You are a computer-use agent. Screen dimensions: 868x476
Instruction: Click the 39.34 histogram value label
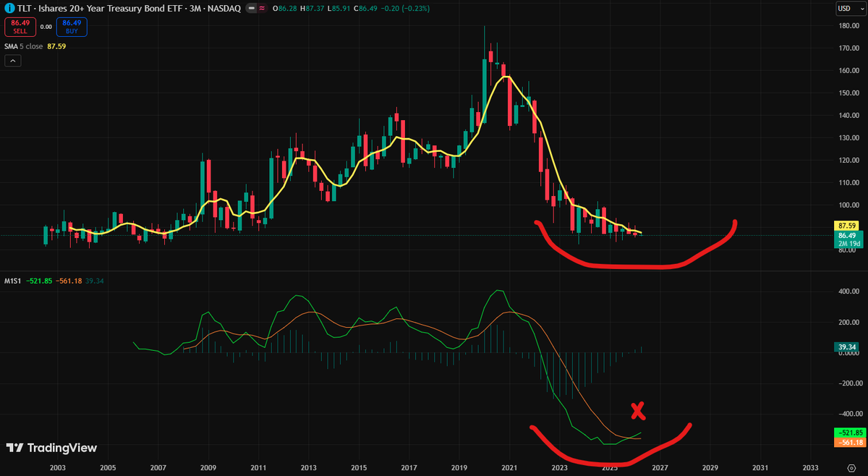tap(847, 347)
